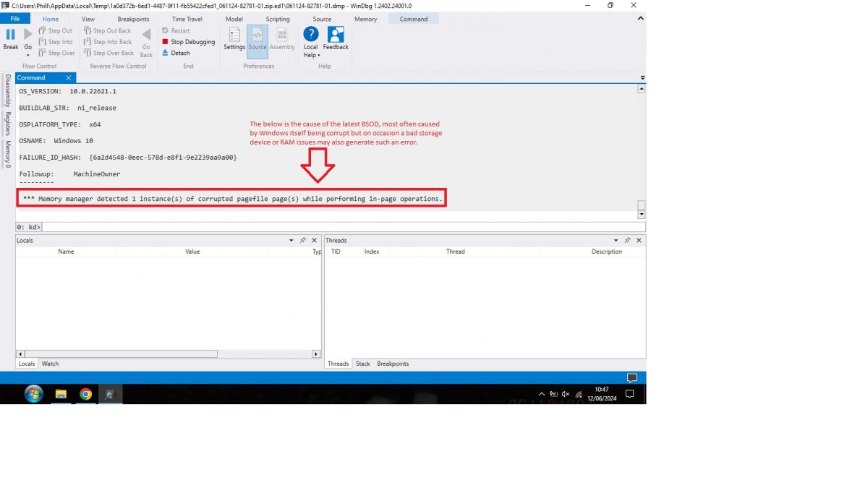Click Restart in the End group
This screenshot has height=485, width=868.
(176, 30)
